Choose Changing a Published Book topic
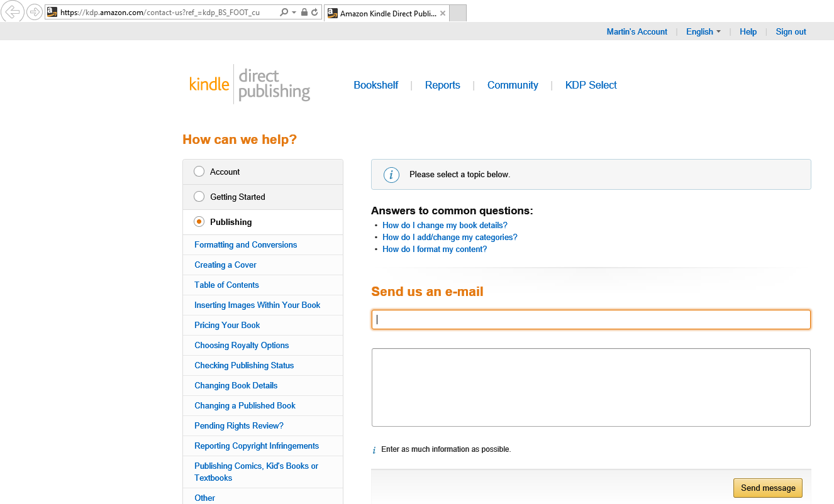This screenshot has height=504, width=834. coord(245,405)
